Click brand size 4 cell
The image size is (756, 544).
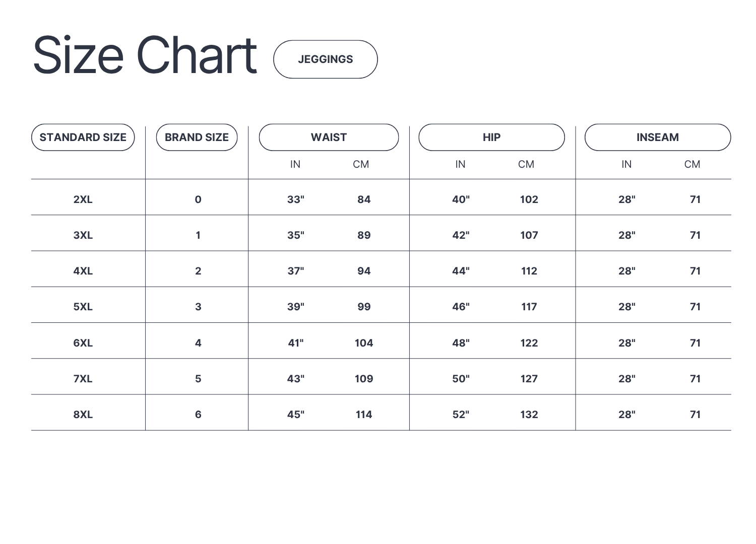198,343
